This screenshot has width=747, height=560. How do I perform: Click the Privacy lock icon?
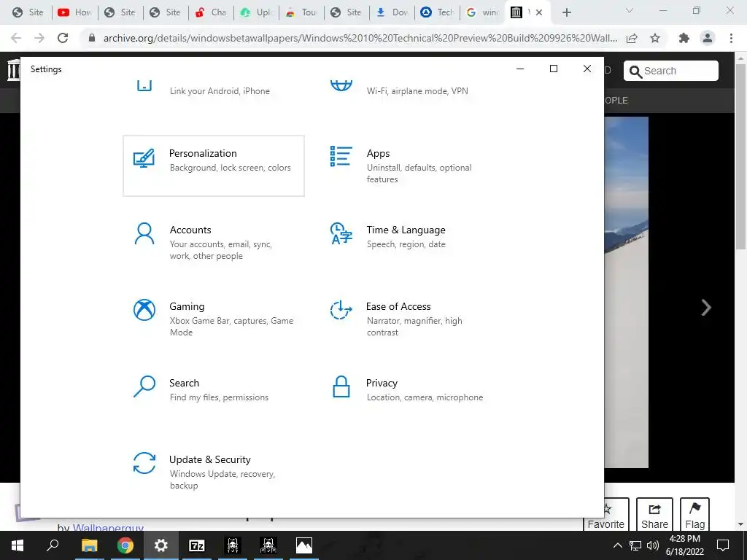(x=341, y=386)
